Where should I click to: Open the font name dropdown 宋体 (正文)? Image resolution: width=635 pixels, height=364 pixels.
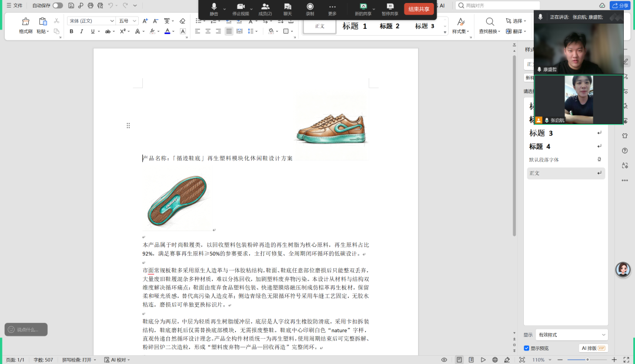(x=91, y=21)
